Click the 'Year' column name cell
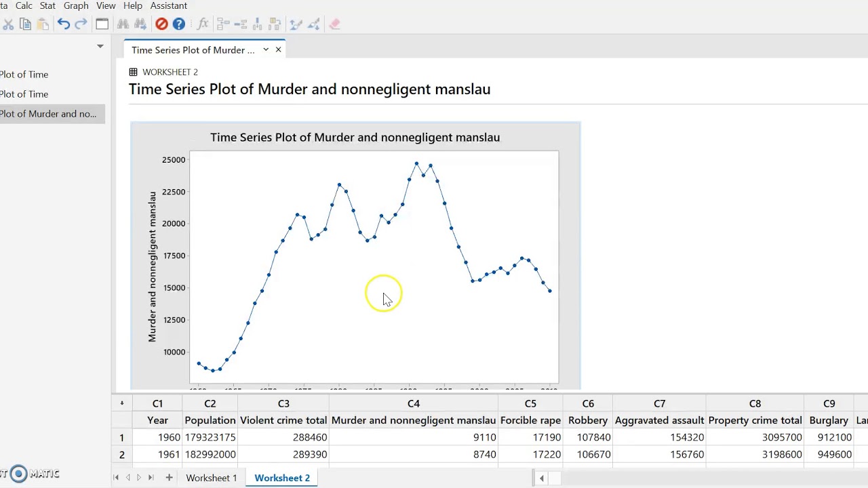Screen dimensions: 868x488 [x=157, y=420]
